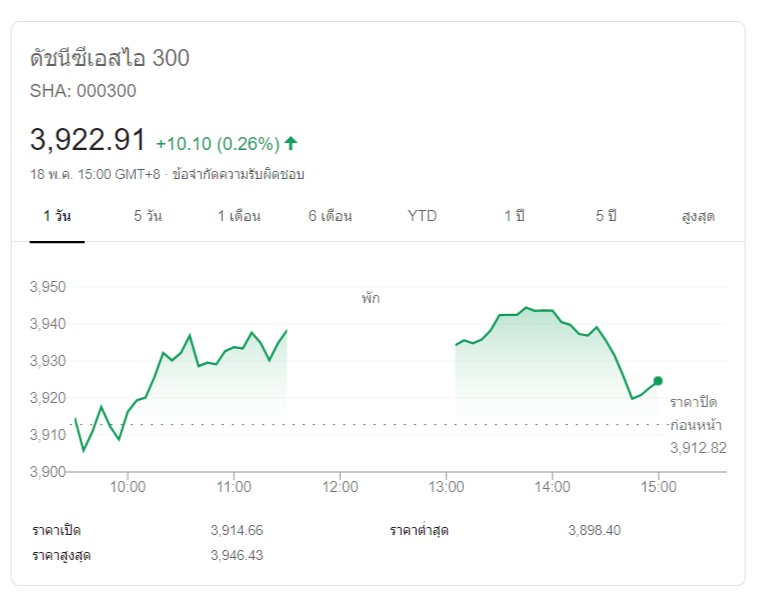759x611 pixels.
Task: Click the ราคาสูงสุด value 3,946.43
Action: point(236,555)
